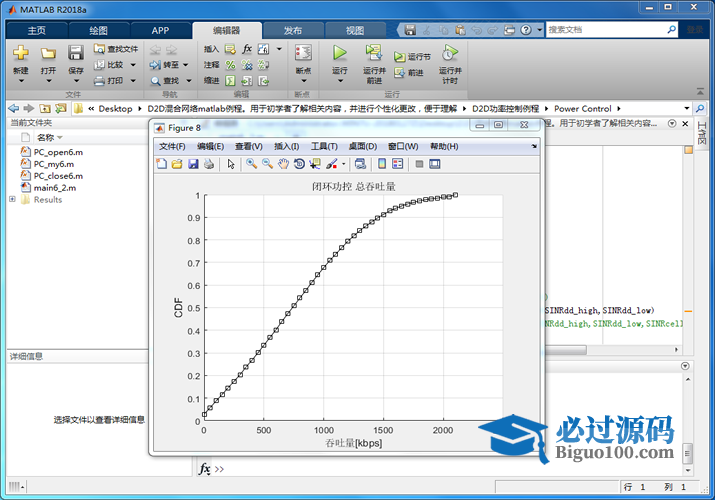Activate the Pan hand tool in Figure 8
The width and height of the screenshot is (715, 500).
pyautogui.click(x=283, y=164)
